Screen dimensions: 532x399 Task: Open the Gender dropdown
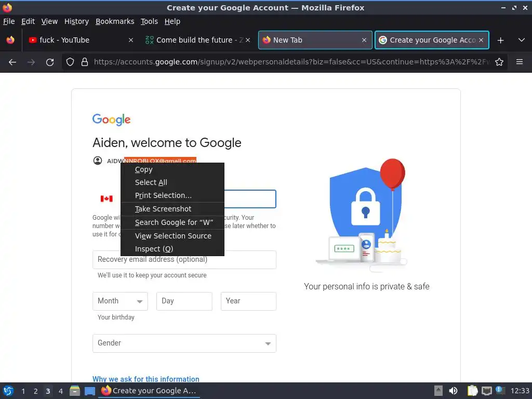click(184, 343)
